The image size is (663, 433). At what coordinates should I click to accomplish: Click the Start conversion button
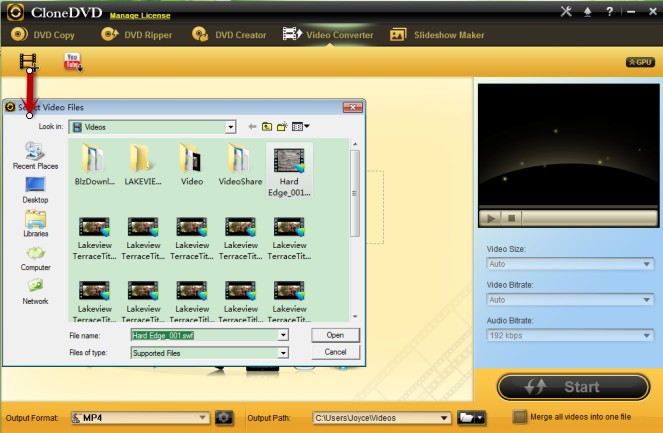pos(573,386)
